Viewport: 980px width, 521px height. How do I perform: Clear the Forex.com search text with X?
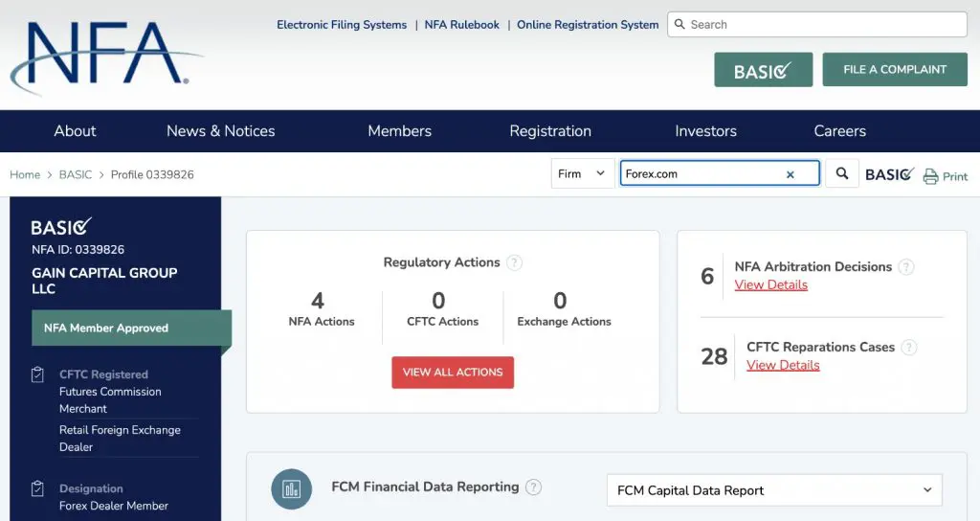point(790,174)
